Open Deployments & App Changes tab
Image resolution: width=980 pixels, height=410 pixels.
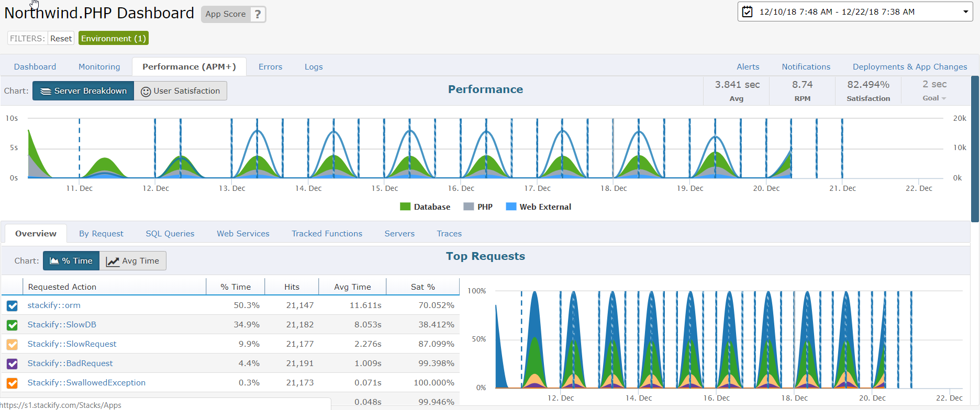(910, 66)
